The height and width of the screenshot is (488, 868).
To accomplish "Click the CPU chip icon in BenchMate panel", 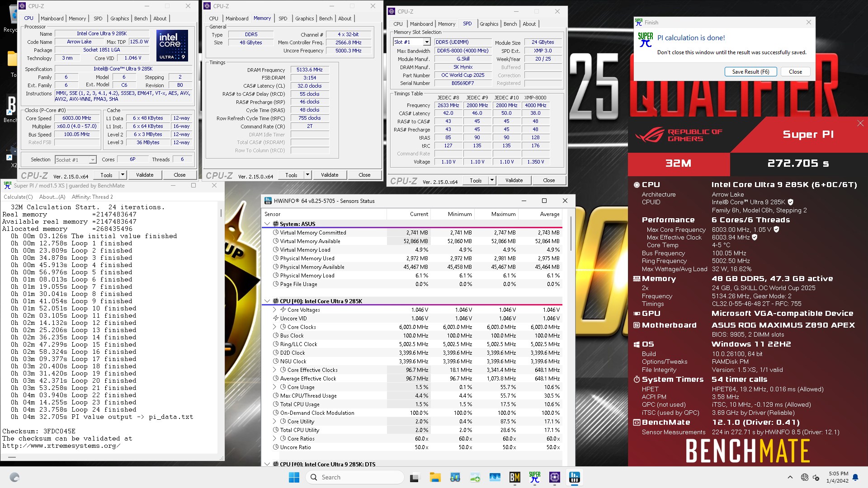I will tap(637, 185).
